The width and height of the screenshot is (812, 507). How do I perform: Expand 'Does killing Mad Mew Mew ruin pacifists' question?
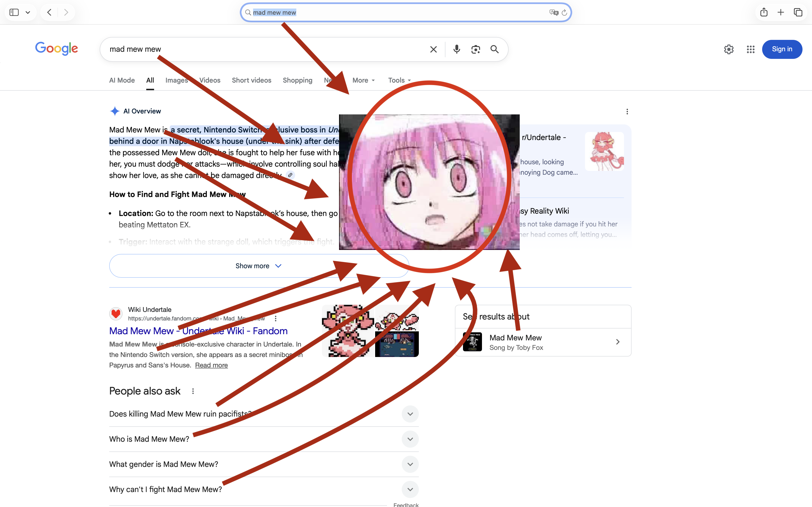tap(264, 414)
